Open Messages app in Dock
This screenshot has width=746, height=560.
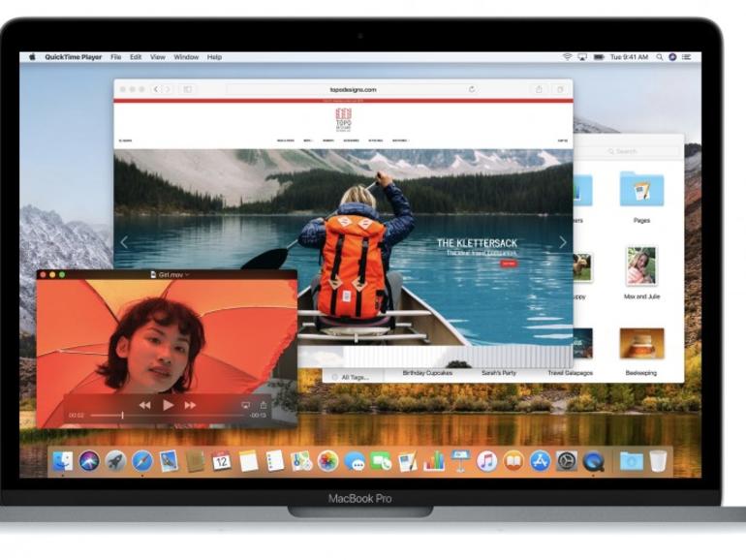[355, 461]
